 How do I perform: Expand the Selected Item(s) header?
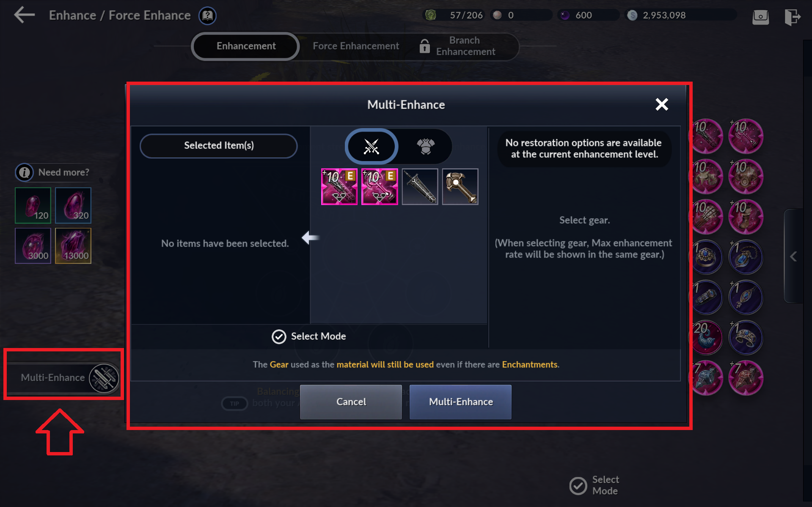[219, 145]
